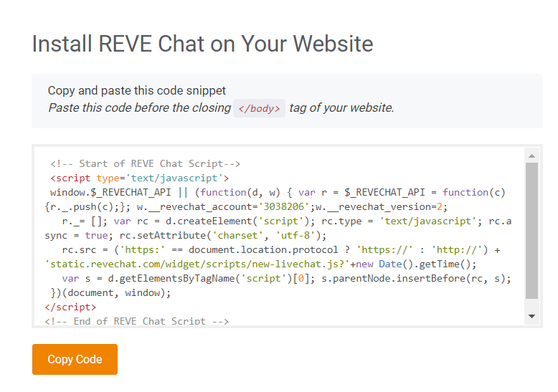This screenshot has width=558, height=392.
Task: Click the Copy Code button
Action: tap(75, 359)
